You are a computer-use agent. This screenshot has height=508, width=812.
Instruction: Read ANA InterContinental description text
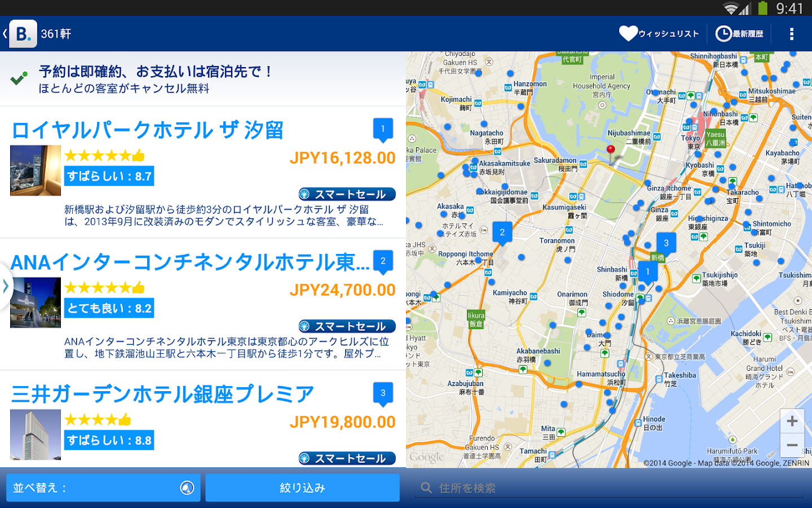click(x=227, y=348)
